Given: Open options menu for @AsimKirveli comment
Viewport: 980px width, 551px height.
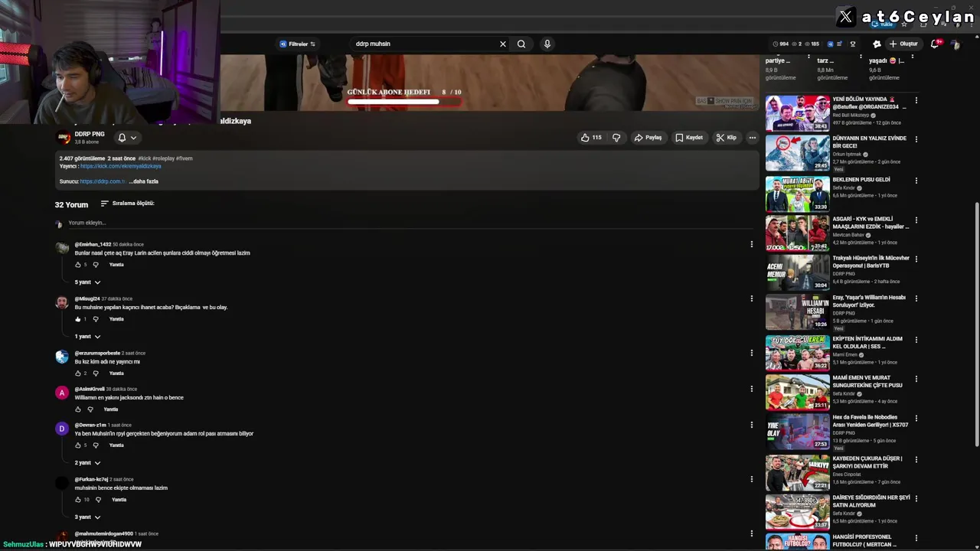Looking at the screenshot, I should pyautogui.click(x=751, y=389).
